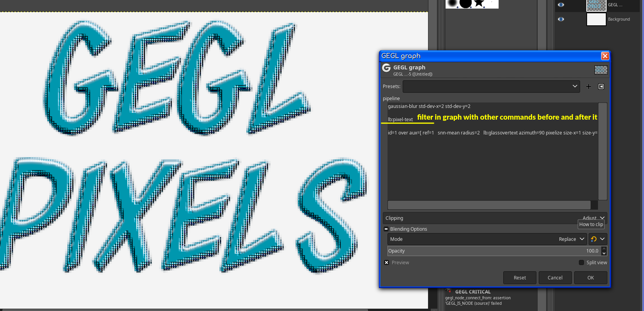This screenshot has height=311, width=644.
Task: Click in the pipeline text editor
Action: point(493,152)
